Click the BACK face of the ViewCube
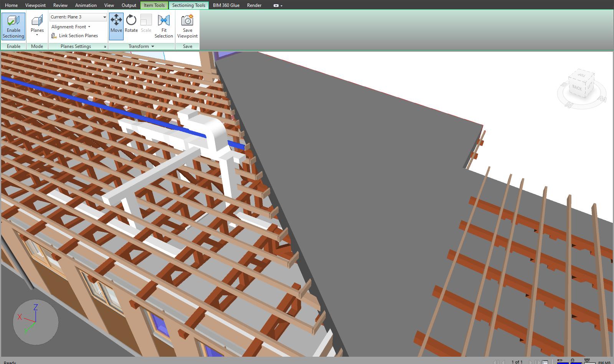This screenshot has height=364, width=614. coord(577,87)
